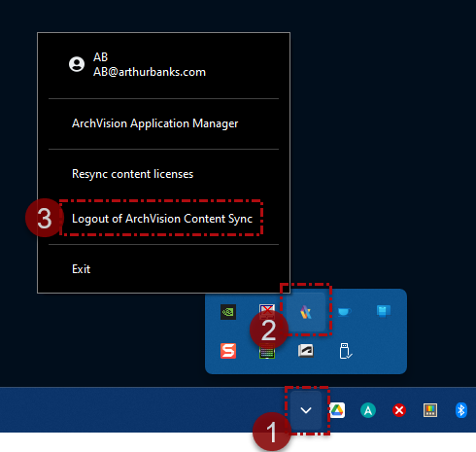Click the blue window tray icon

click(x=384, y=311)
